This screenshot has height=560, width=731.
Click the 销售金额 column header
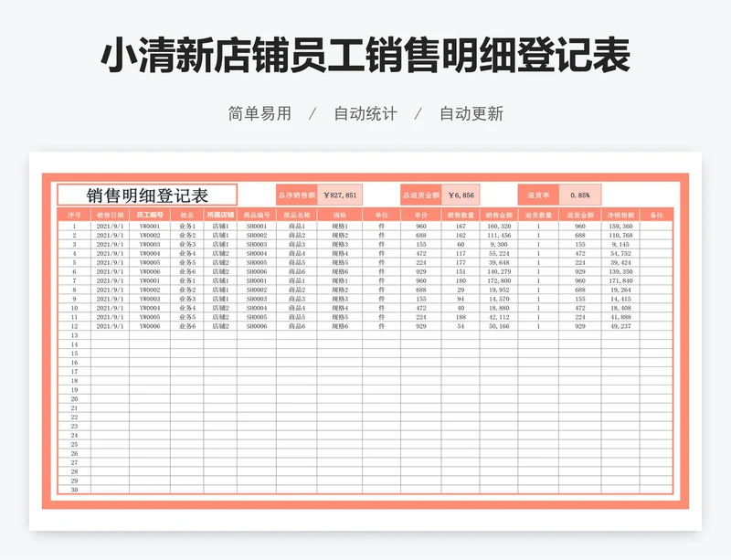point(499,215)
